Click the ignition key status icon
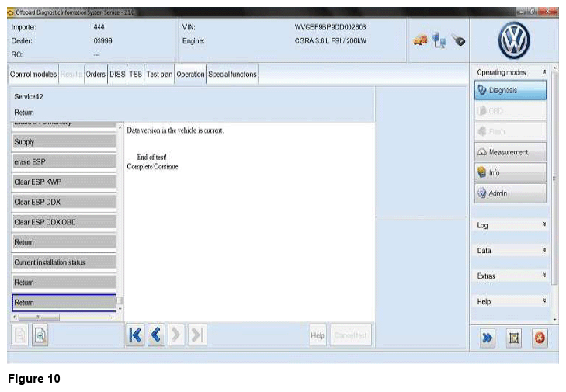This screenshot has height=392, width=566. [x=458, y=40]
